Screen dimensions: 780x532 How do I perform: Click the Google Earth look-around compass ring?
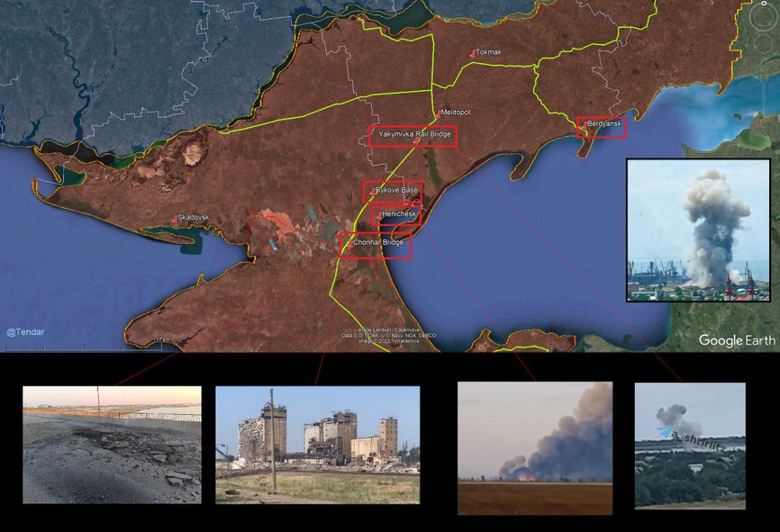click(765, 18)
